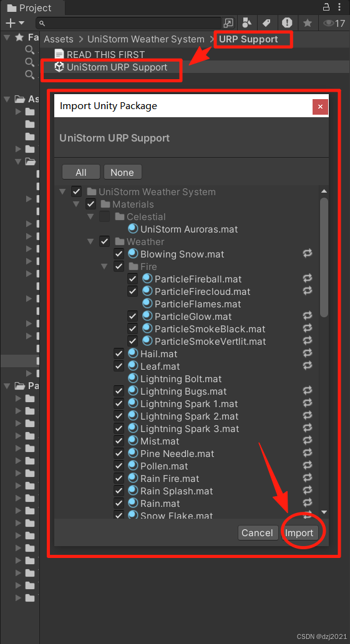The image size is (350, 644).
Task: Click the Cancel button
Action: click(257, 532)
